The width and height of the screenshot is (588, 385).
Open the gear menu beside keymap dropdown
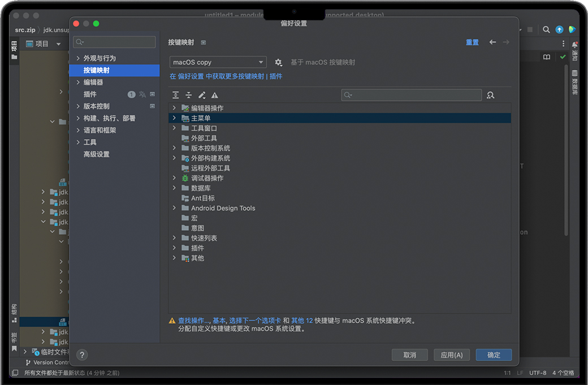pos(278,63)
